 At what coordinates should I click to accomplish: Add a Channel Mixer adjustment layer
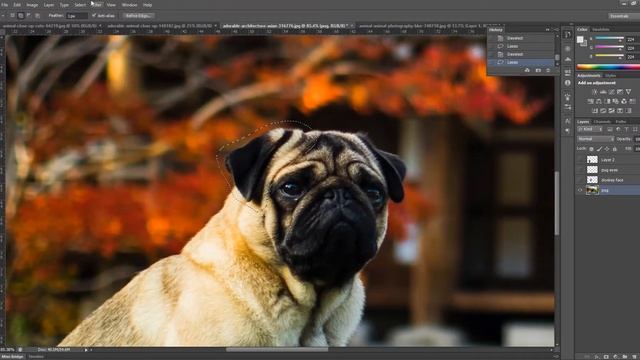click(x=624, y=101)
